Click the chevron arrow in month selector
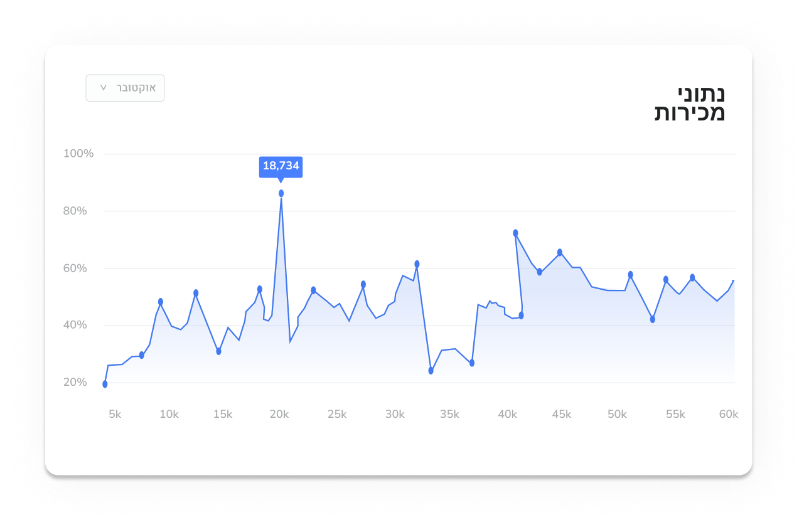This screenshot has width=809, height=532. point(104,88)
